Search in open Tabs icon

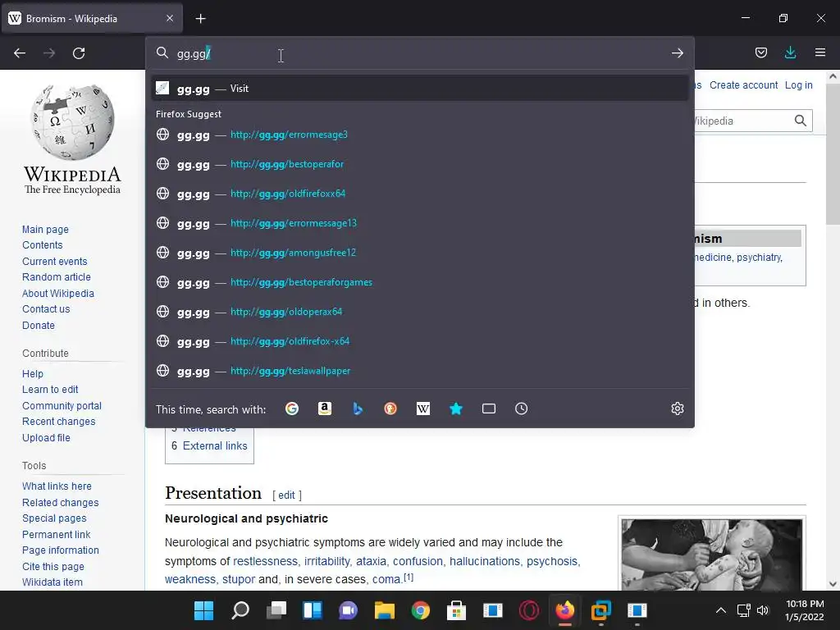pyautogui.click(x=489, y=409)
